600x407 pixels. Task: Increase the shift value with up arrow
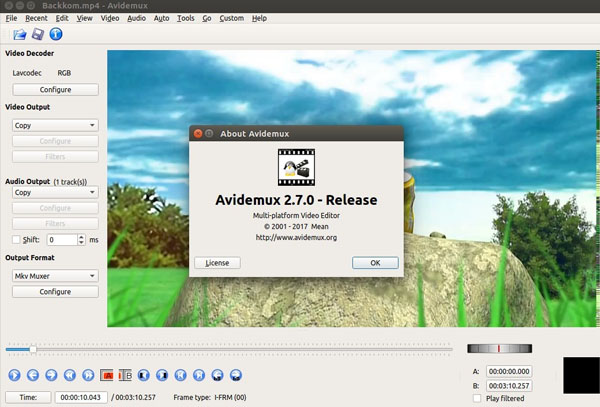click(81, 237)
